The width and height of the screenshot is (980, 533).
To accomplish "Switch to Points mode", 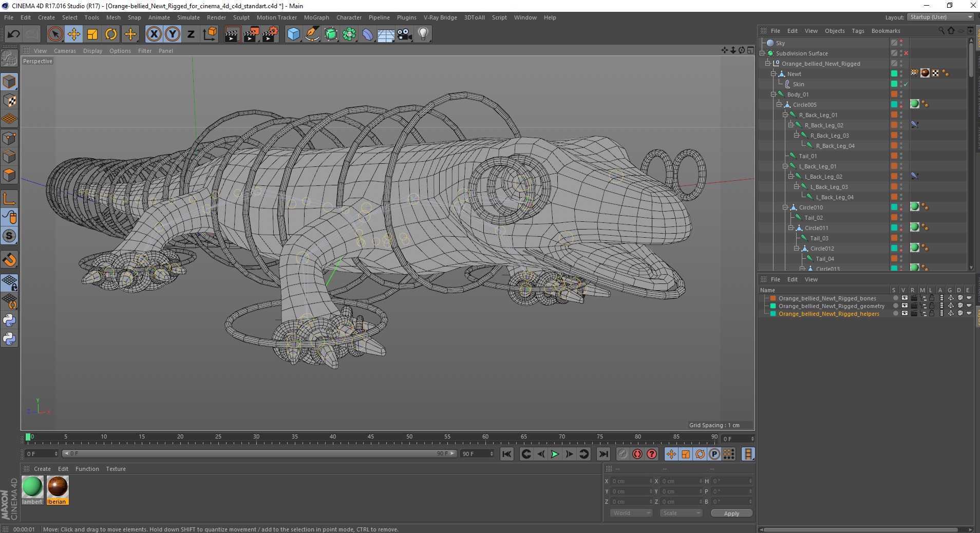I will click(9, 138).
